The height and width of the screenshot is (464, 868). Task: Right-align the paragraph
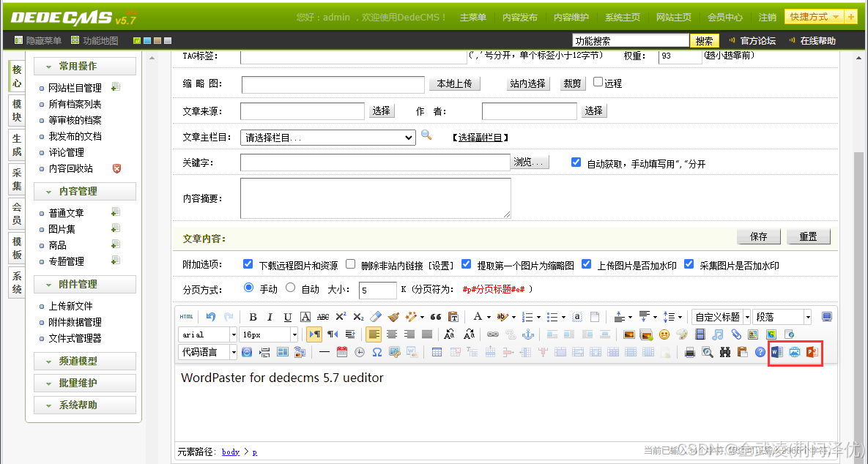409,334
